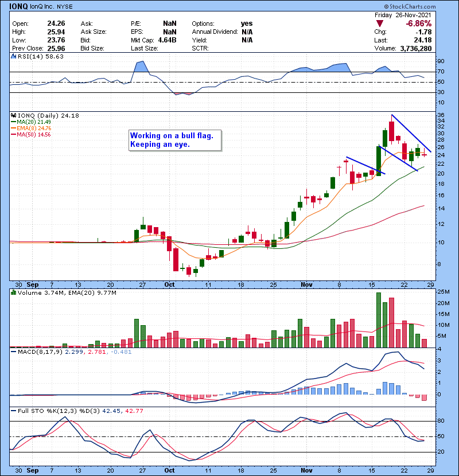Click the 'NYSE' exchange label
This screenshot has height=476, width=459.
(x=65, y=7)
